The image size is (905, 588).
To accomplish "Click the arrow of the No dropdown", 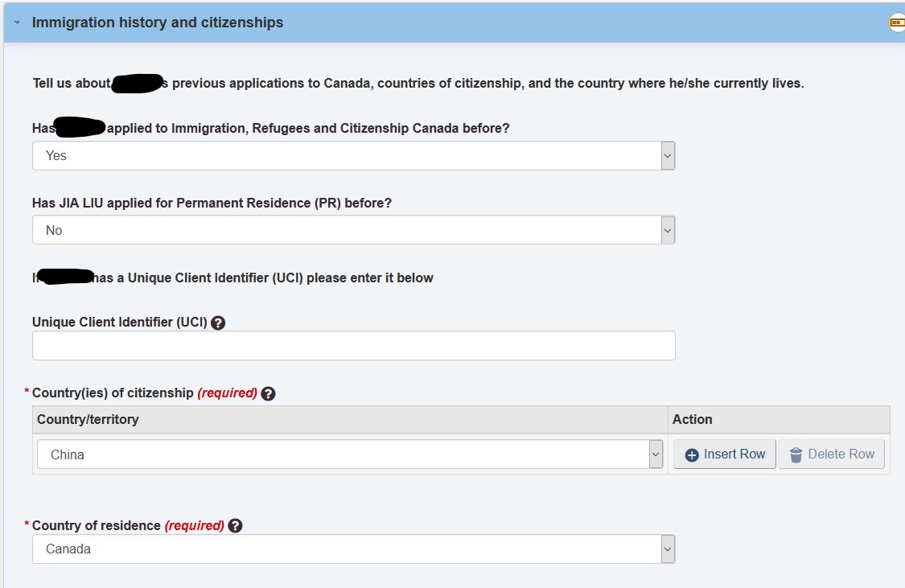I will pos(668,230).
